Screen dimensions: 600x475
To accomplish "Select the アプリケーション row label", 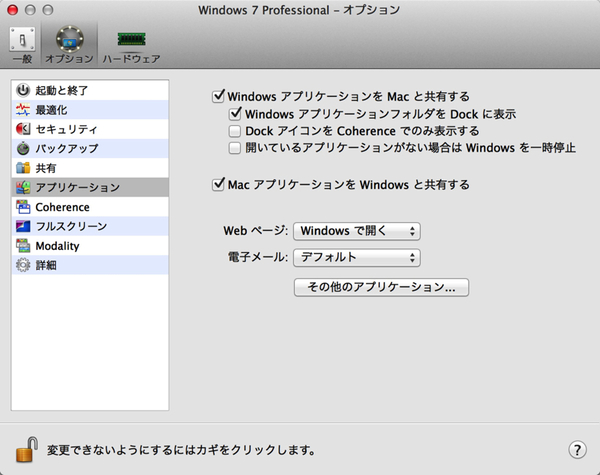I will [x=78, y=187].
